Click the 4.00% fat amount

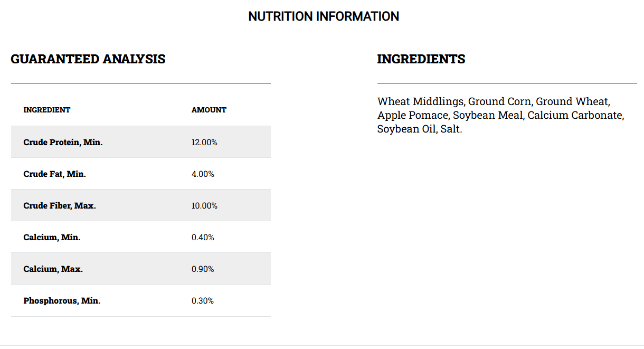(x=203, y=174)
